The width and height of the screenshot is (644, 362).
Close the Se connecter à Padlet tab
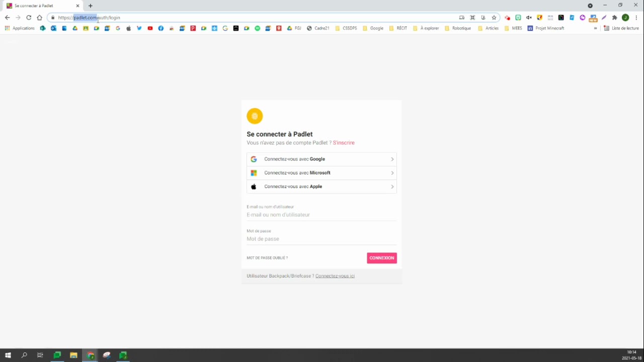pyautogui.click(x=77, y=6)
